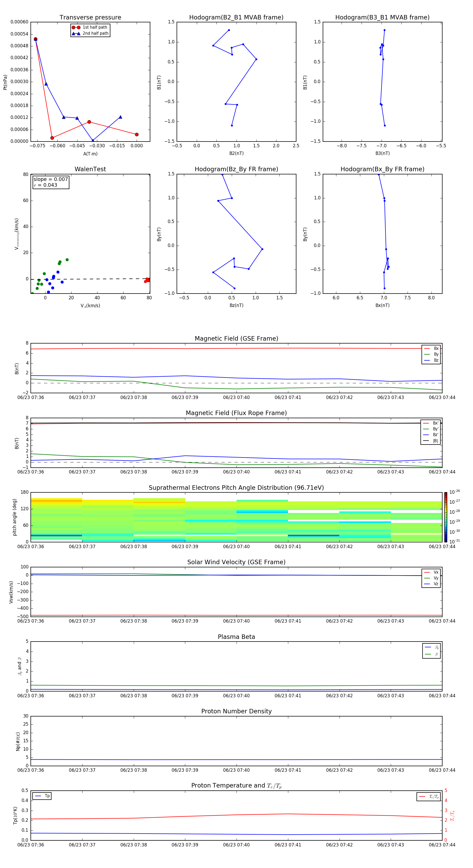The height and width of the screenshot is (868, 473).
Task: Click the Vy legend entry in velocity plot
Action: (x=431, y=578)
